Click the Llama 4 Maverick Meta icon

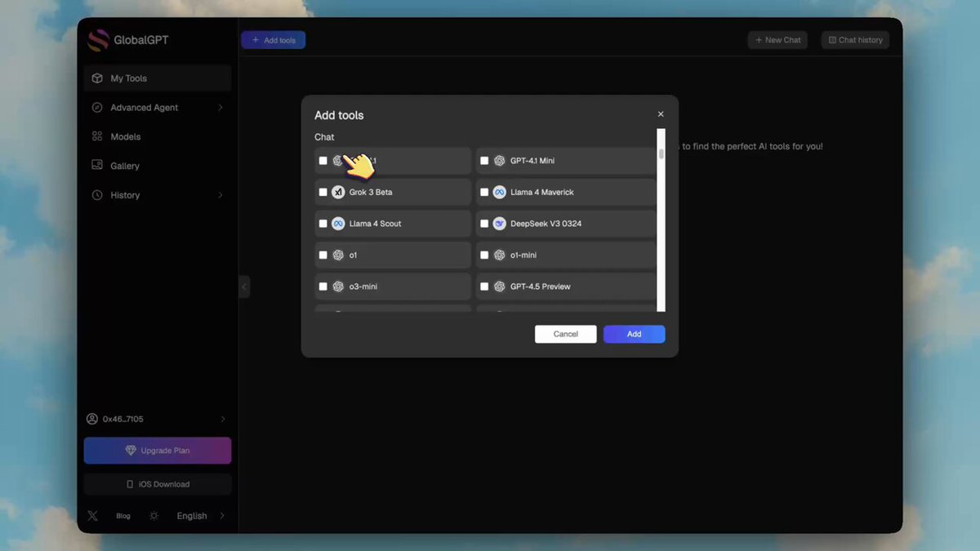click(499, 193)
